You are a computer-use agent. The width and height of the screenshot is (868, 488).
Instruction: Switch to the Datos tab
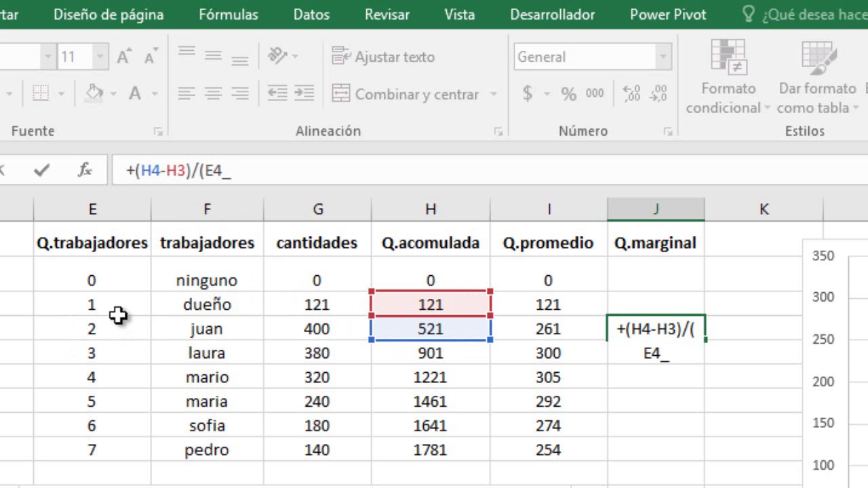click(x=311, y=14)
